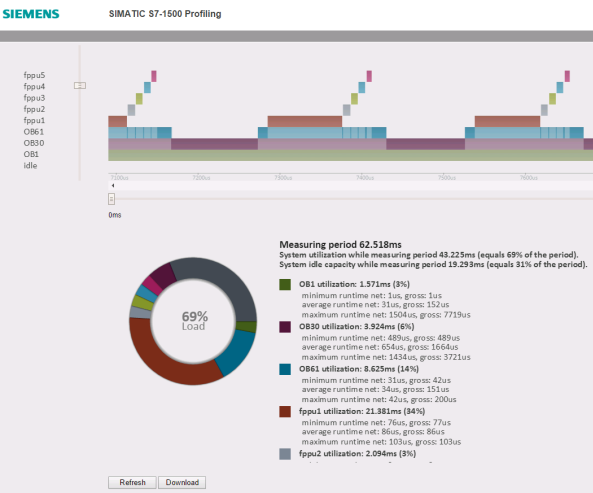This screenshot has width=593, height=493.
Task: Click the 69% Load center label
Action: click(194, 321)
